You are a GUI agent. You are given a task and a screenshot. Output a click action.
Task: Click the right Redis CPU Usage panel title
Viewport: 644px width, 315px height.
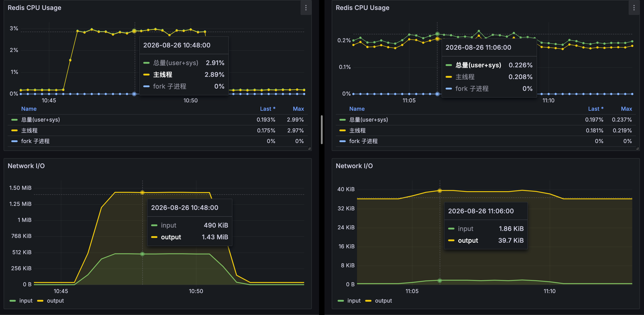(362, 8)
